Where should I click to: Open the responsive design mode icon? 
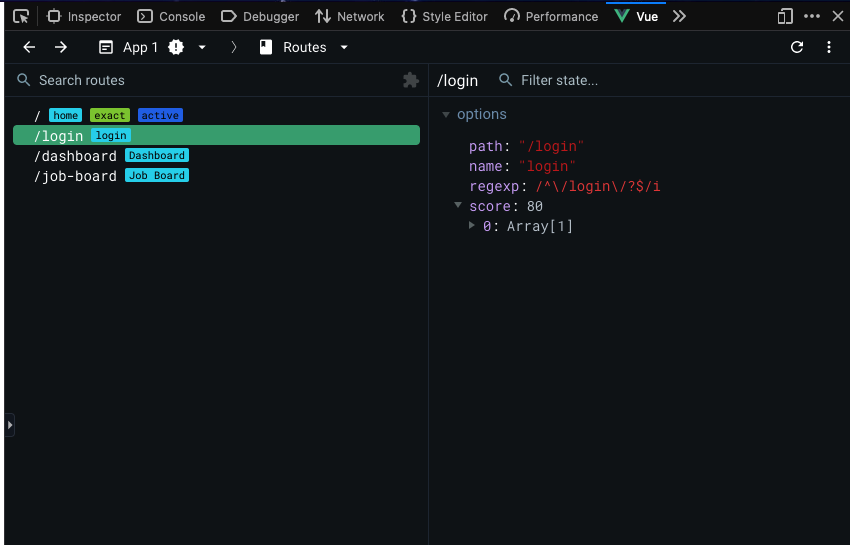785,16
